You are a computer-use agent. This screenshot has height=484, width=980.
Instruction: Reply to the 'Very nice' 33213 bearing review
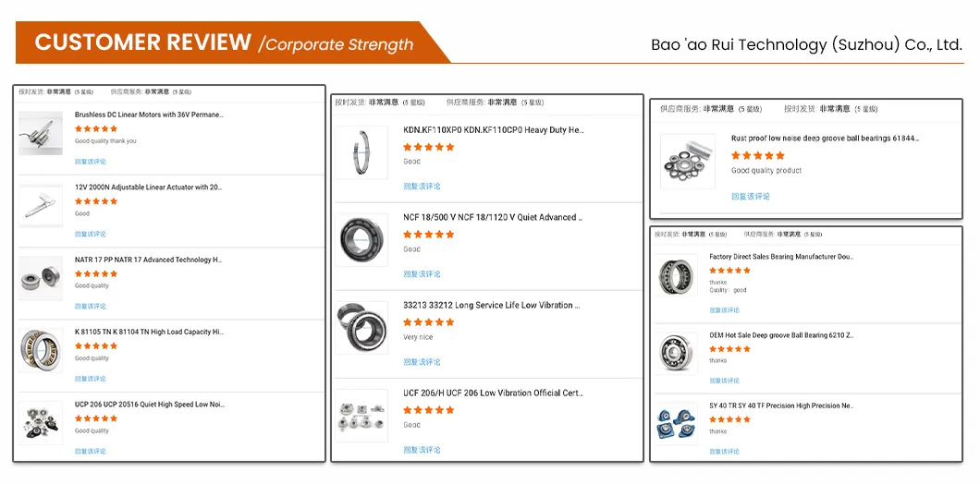click(x=422, y=362)
